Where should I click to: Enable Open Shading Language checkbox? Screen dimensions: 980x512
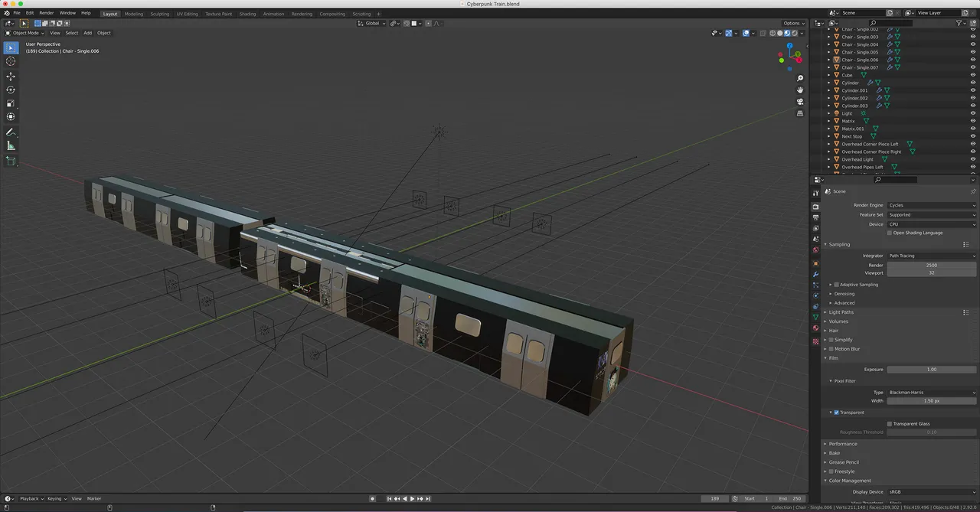pos(890,233)
